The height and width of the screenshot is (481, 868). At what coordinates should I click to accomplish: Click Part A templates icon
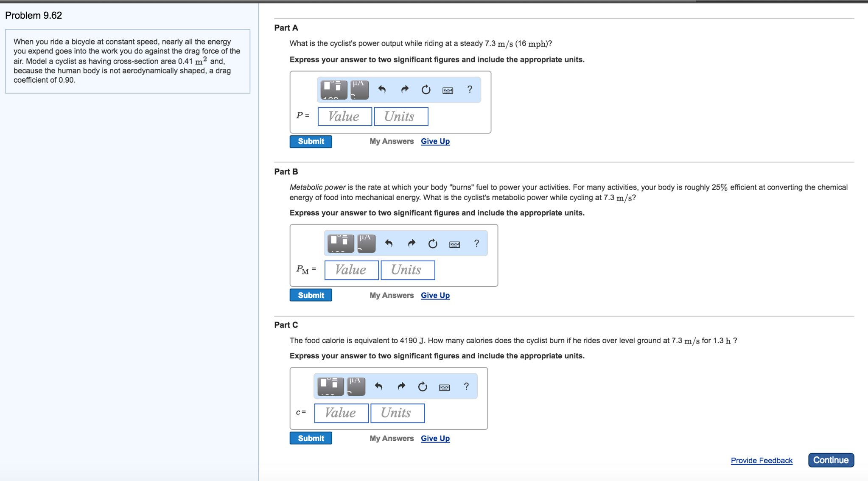point(333,89)
